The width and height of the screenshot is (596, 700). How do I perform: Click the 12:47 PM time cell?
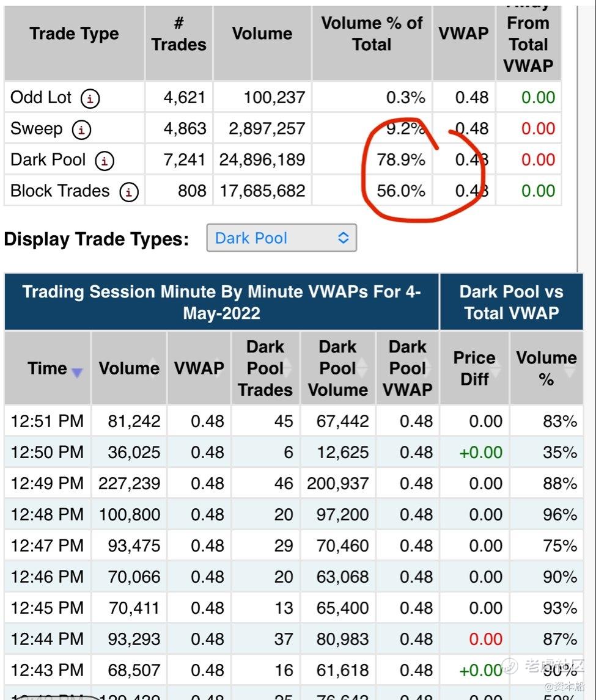click(x=47, y=545)
